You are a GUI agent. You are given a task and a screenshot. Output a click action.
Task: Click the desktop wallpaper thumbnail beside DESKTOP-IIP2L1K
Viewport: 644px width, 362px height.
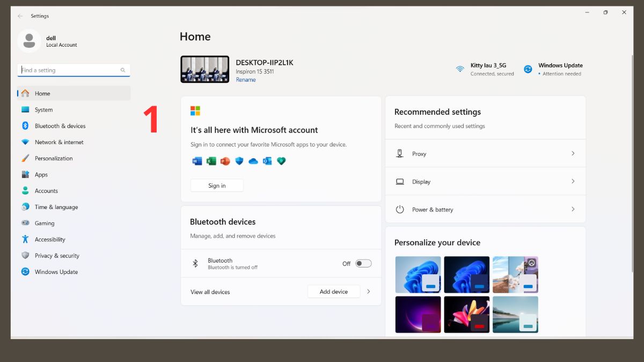point(205,69)
